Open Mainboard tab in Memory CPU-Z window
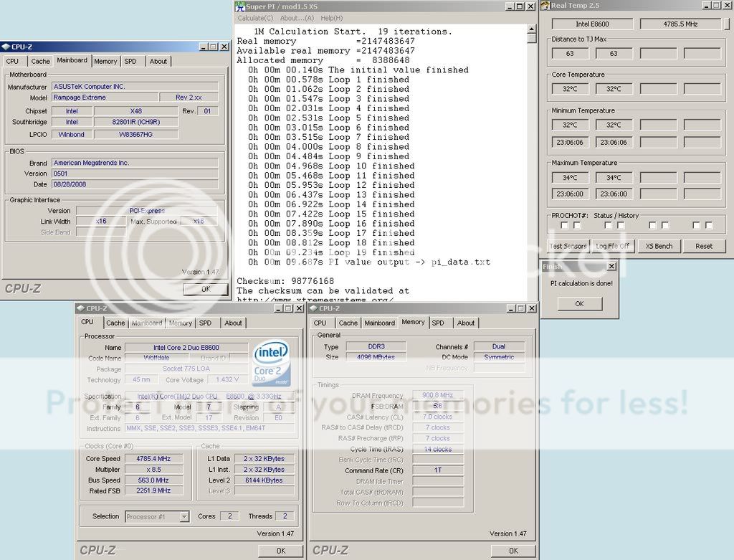 pyautogui.click(x=380, y=323)
